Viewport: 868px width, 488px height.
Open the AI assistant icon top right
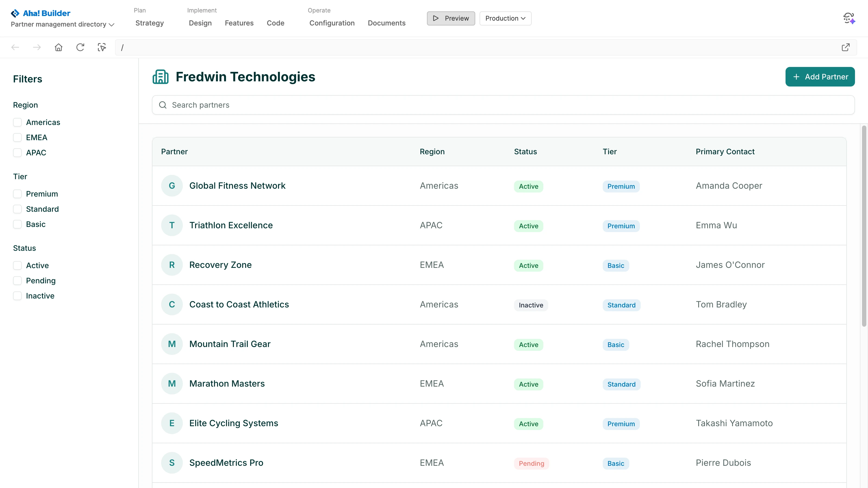[849, 18]
